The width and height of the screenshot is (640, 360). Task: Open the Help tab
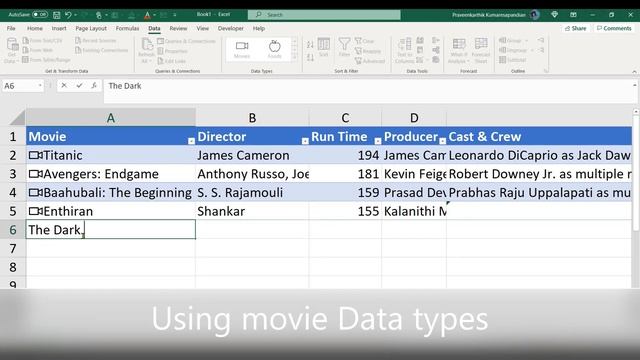[x=259, y=29]
